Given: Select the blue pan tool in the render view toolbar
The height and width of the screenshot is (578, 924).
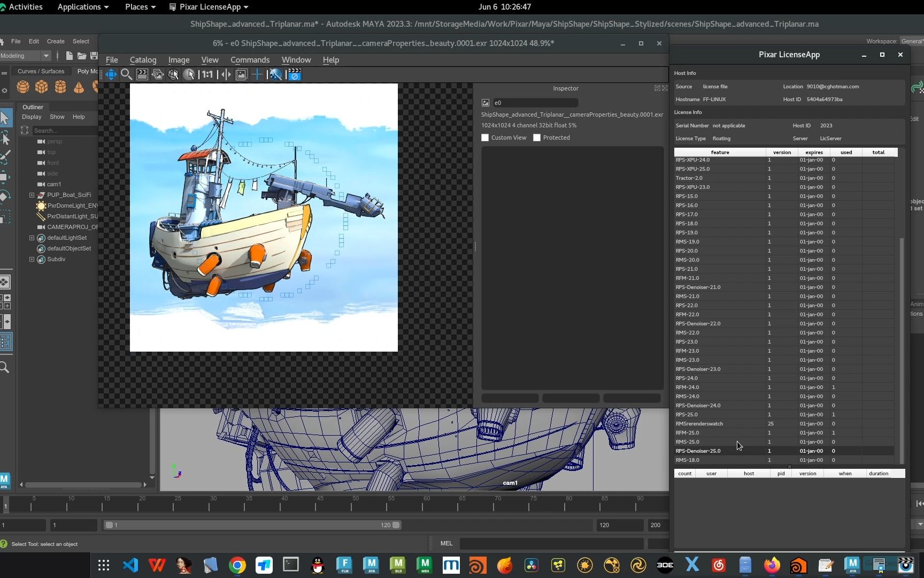Looking at the screenshot, I should tap(111, 75).
